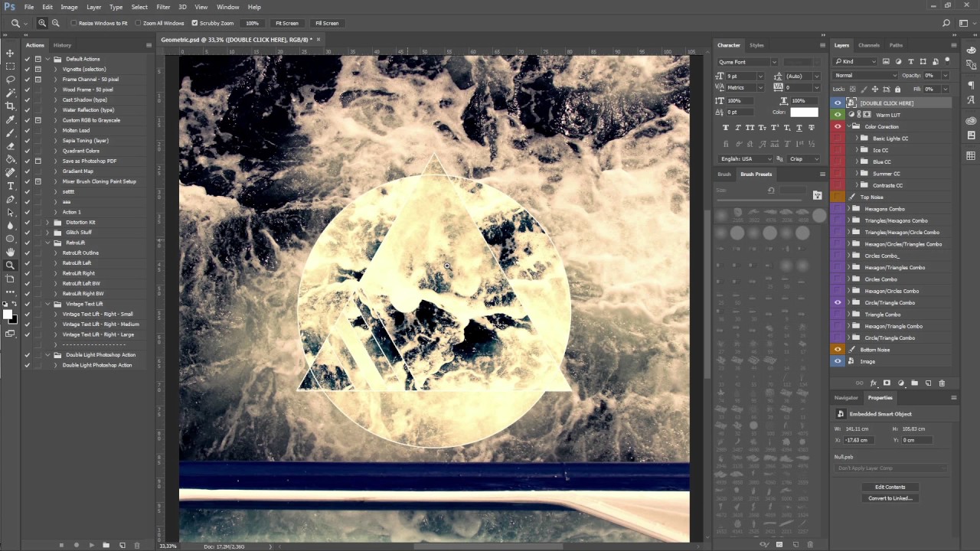
Task: Click Faux Bold style in Character panel
Action: [726, 127]
